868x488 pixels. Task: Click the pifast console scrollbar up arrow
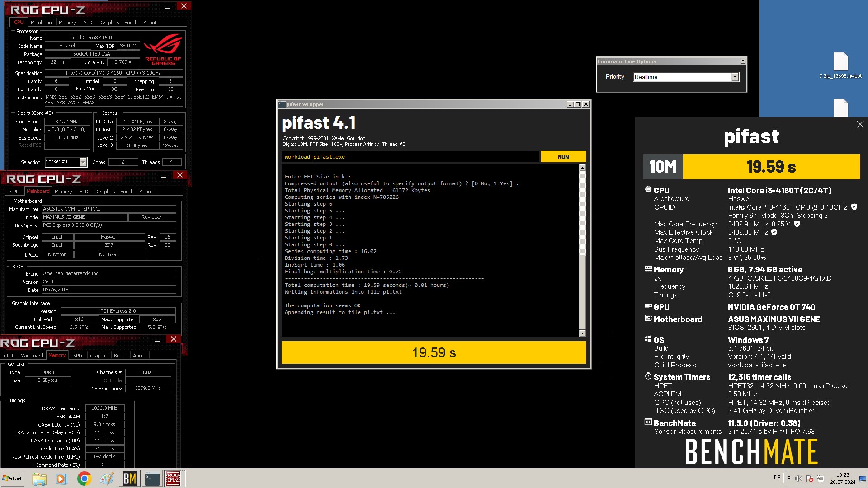pos(582,168)
